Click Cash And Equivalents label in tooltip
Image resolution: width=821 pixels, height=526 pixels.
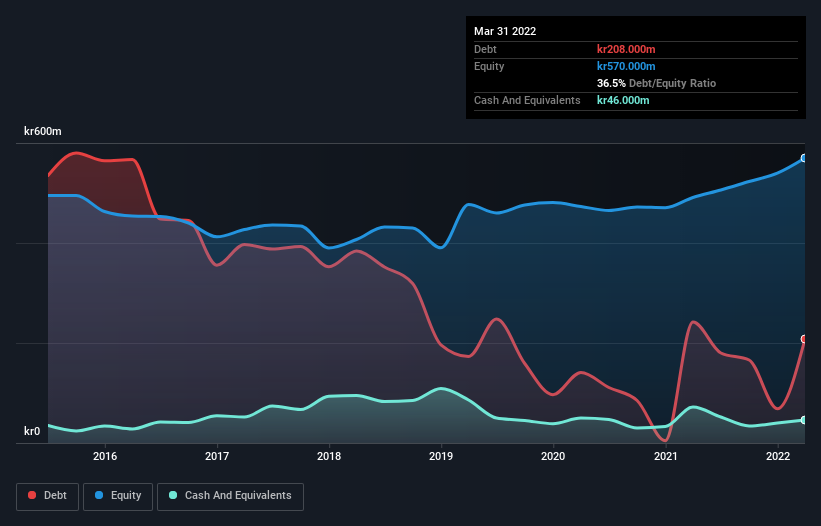[x=527, y=100]
